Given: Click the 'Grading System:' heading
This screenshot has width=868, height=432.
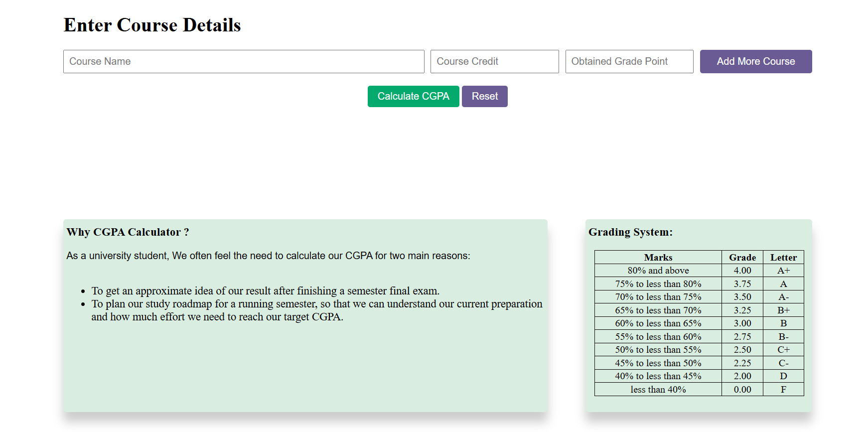Looking at the screenshot, I should (631, 232).
